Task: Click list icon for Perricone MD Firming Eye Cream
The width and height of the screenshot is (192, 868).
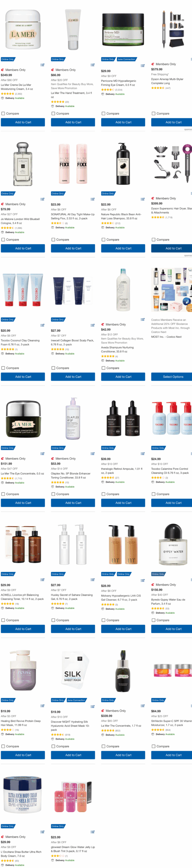Action: click(x=143, y=66)
